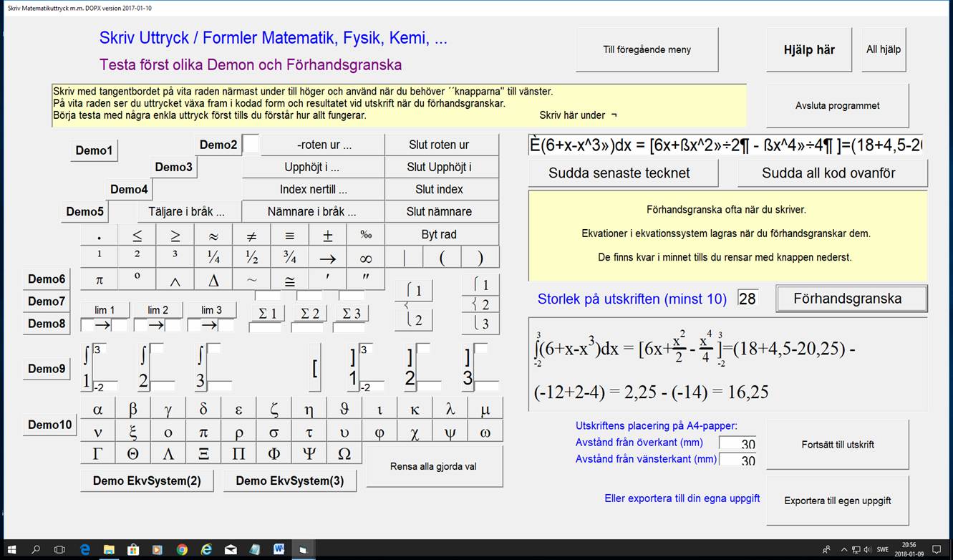Insert the not-equal sign ≠

251,235
